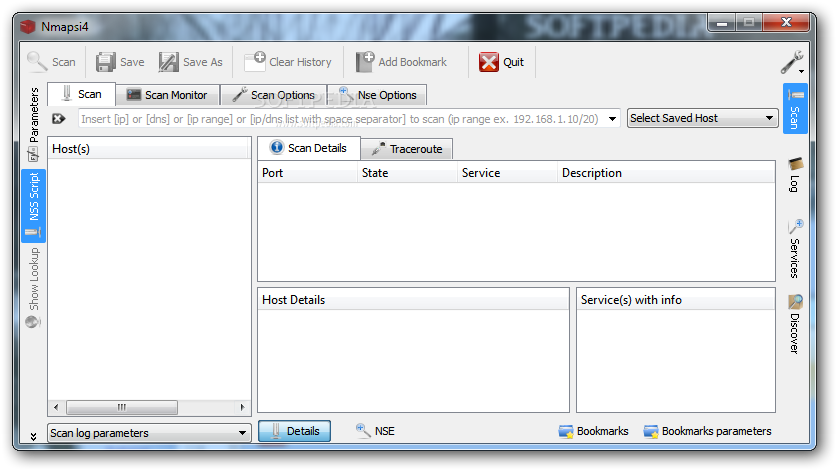Expand the host input history dropdown arrow

click(x=613, y=119)
